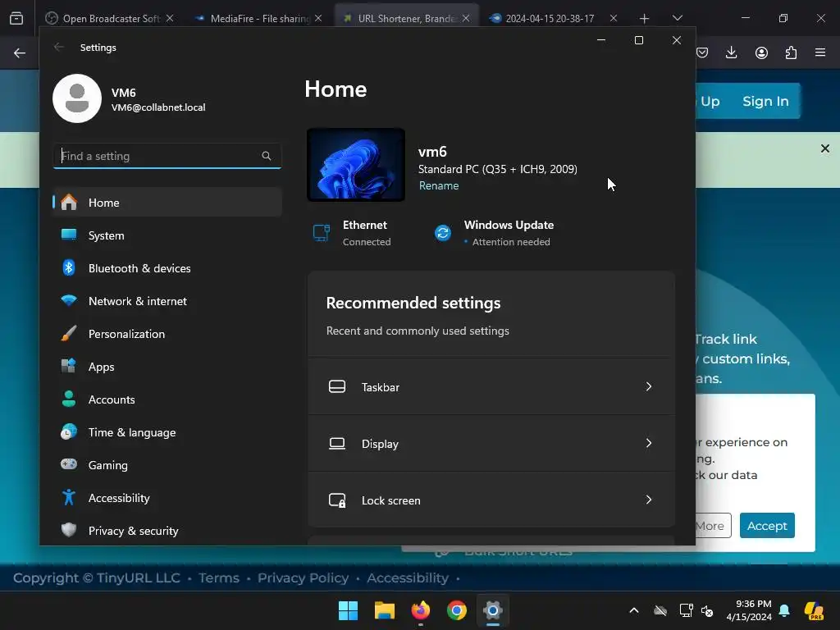The width and height of the screenshot is (840, 630).
Task: Close the MediaFire browser tab
Action: 318,18
